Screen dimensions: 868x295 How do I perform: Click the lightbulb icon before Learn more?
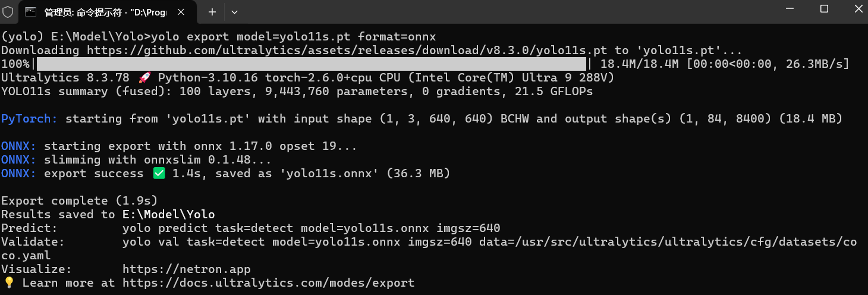coord(9,283)
